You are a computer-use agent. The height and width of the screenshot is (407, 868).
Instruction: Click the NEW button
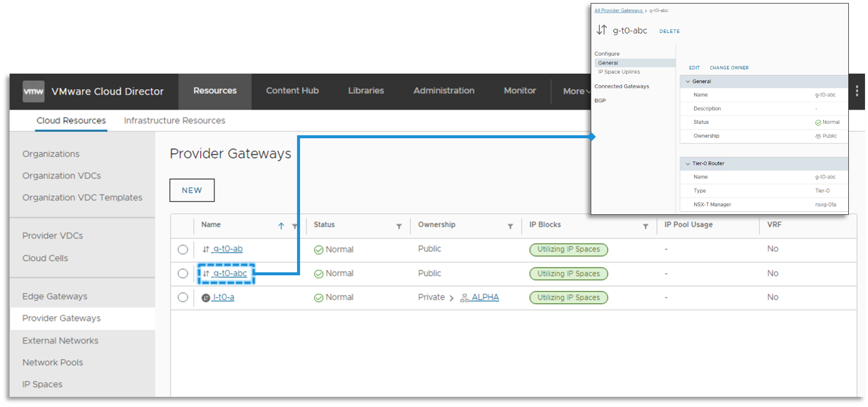(192, 190)
